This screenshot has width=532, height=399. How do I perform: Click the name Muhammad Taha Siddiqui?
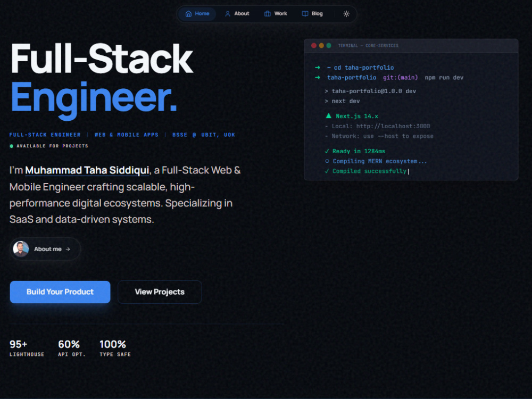pyautogui.click(x=87, y=170)
